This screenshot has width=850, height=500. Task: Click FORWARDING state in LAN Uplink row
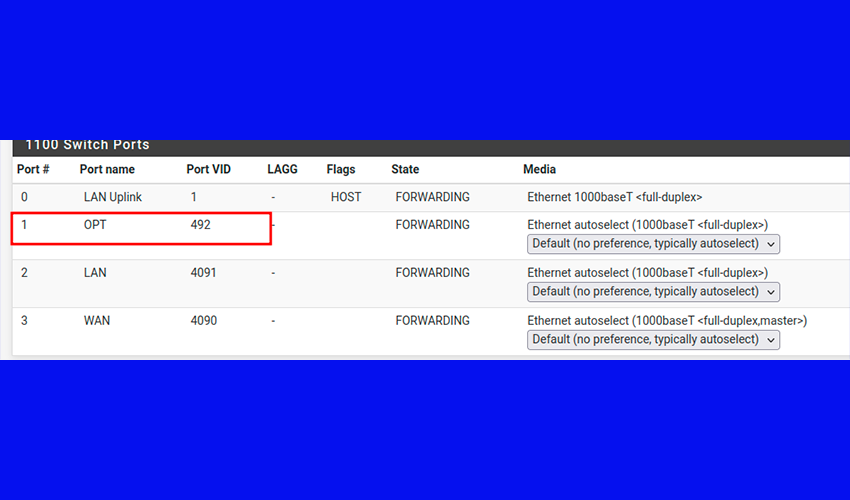[x=433, y=197]
